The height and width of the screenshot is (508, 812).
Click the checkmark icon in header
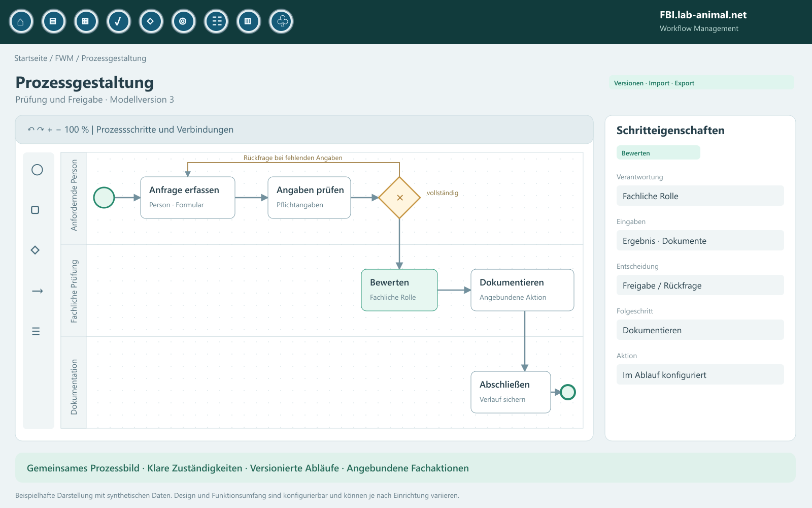119,21
